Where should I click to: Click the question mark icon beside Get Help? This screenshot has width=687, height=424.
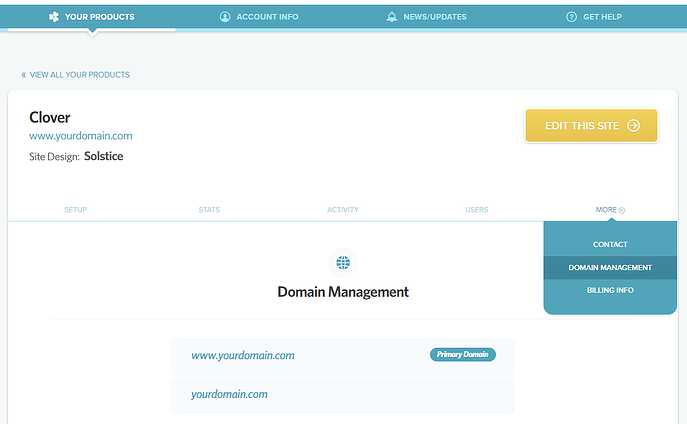[571, 17]
